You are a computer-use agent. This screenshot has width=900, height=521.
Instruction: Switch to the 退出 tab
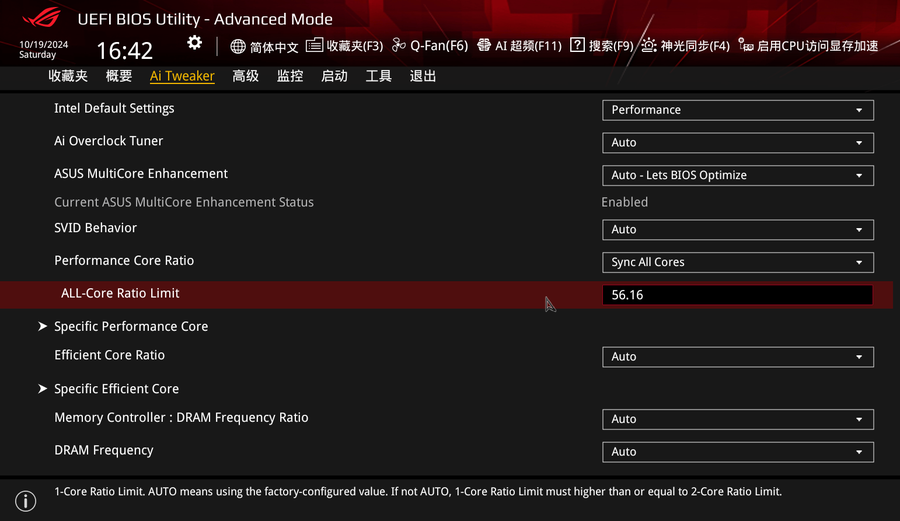click(x=423, y=76)
